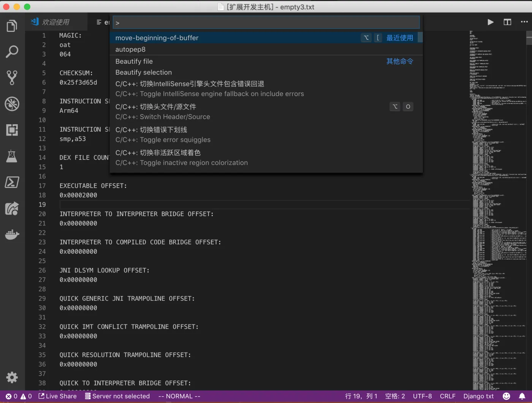
Task: Run Beautify selection command
Action: coord(266,72)
